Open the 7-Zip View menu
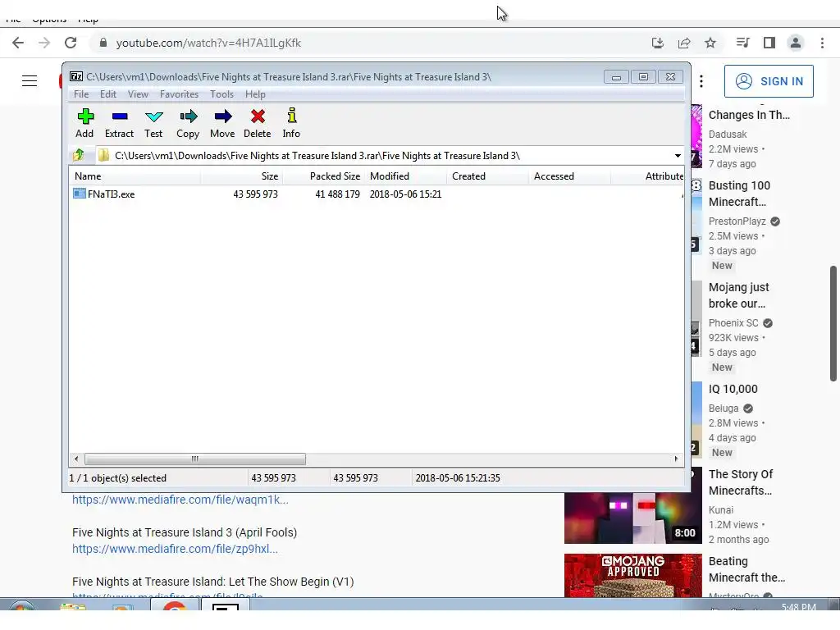840x630 pixels. point(138,94)
